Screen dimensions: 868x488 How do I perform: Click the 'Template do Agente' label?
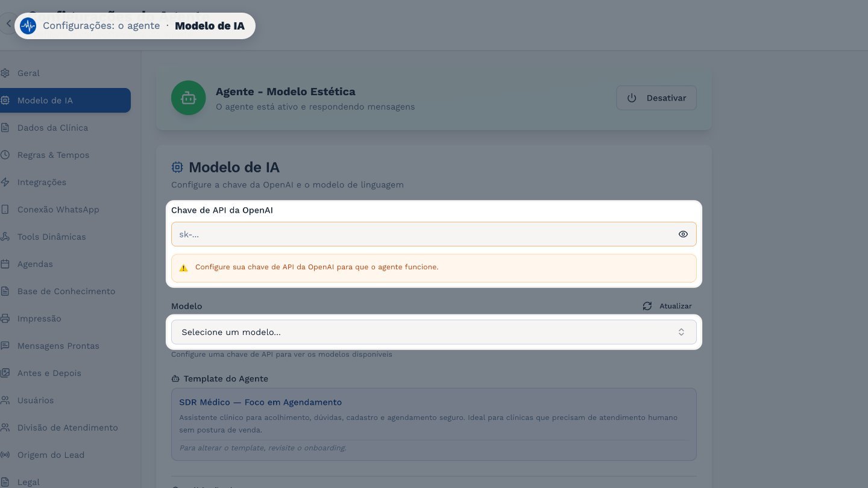tap(226, 379)
